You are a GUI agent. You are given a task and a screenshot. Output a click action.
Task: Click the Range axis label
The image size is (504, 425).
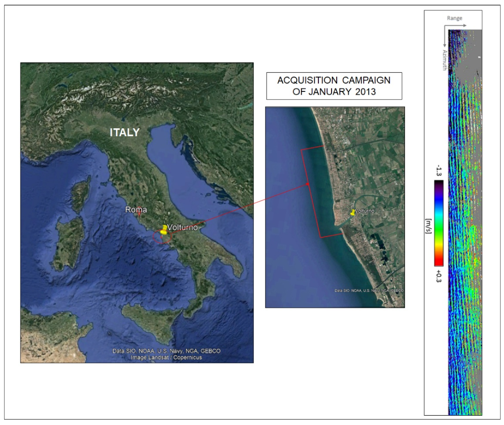(454, 18)
